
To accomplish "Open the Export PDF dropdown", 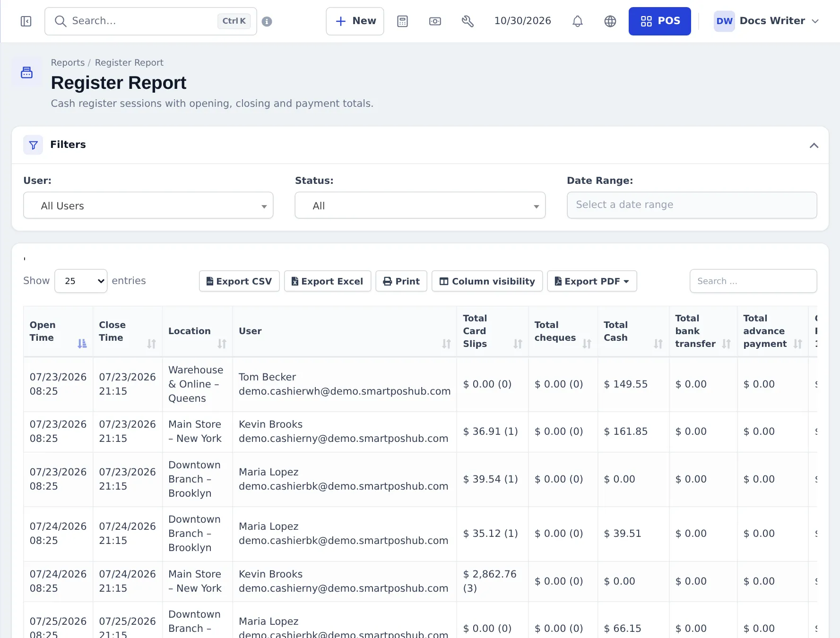I will click(x=592, y=281).
